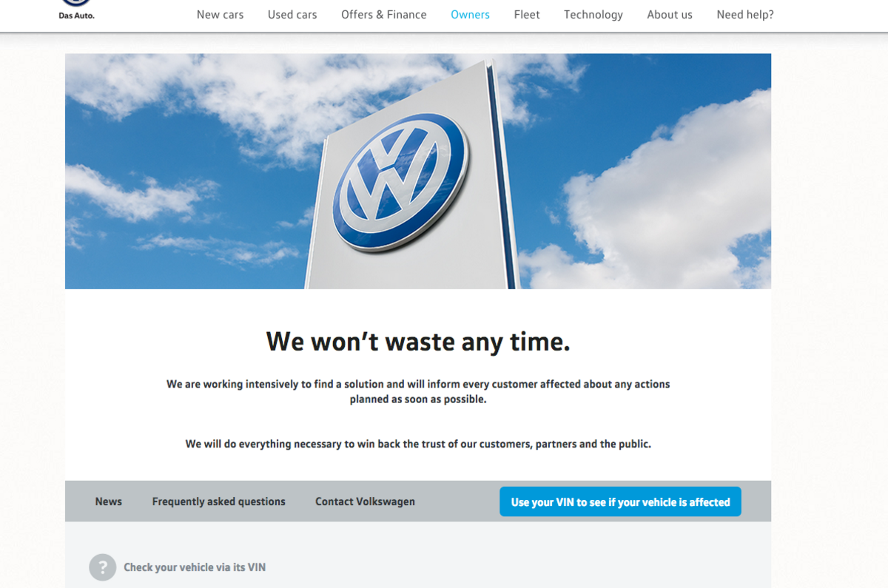The width and height of the screenshot is (888, 588).
Task: Click the We won't waste any time heading
Action: (418, 341)
